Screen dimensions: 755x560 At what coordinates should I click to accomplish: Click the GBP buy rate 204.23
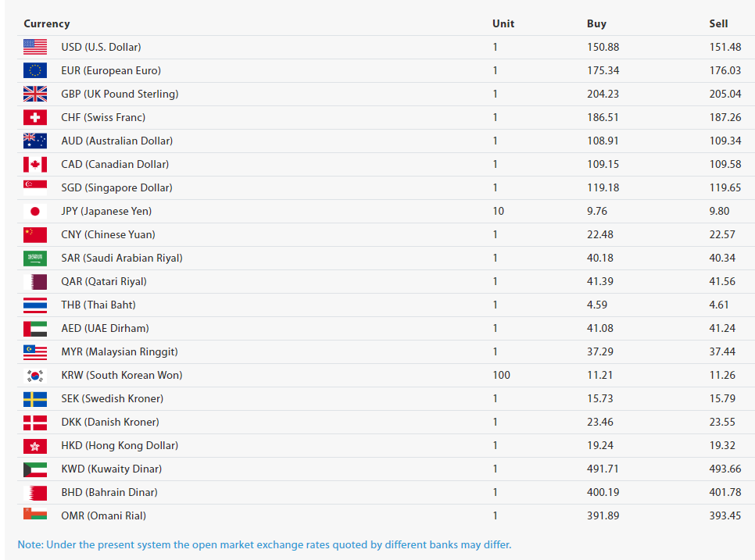603,94
